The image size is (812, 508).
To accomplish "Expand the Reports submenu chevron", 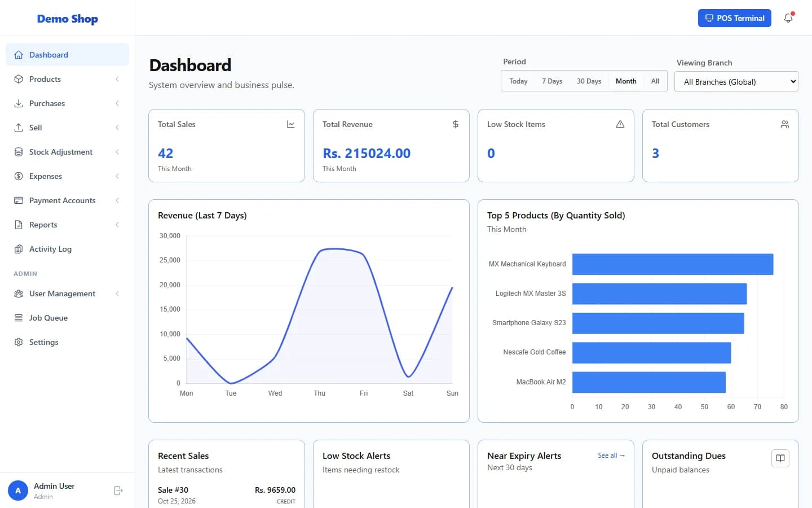I will point(117,225).
